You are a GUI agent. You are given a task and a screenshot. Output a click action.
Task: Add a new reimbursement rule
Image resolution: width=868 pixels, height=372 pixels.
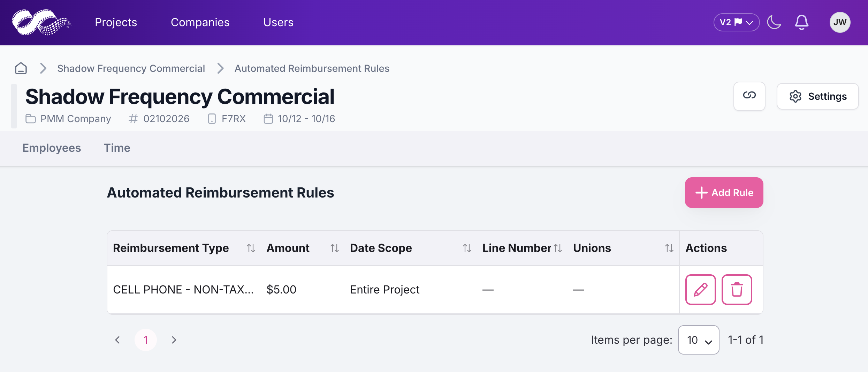[x=724, y=193]
